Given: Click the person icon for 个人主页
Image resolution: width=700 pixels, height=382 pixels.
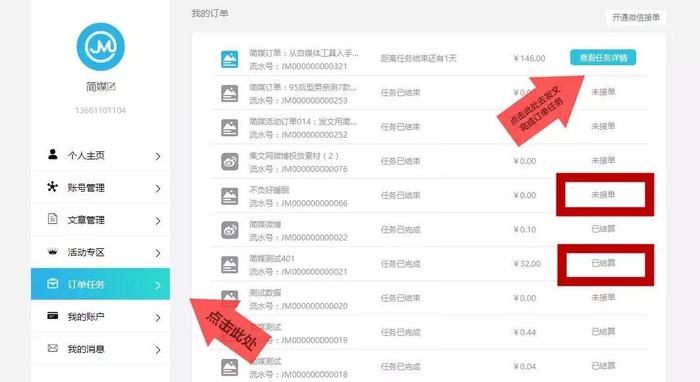Looking at the screenshot, I should pyautogui.click(x=53, y=154).
